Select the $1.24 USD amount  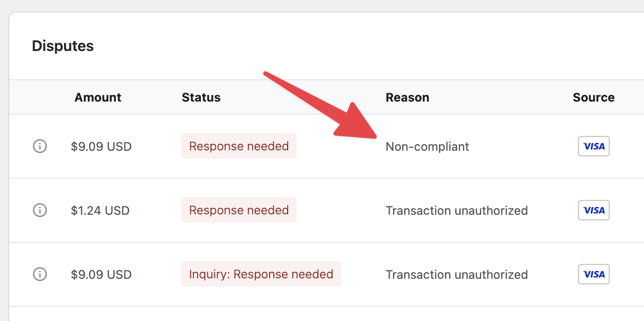pyautogui.click(x=100, y=211)
